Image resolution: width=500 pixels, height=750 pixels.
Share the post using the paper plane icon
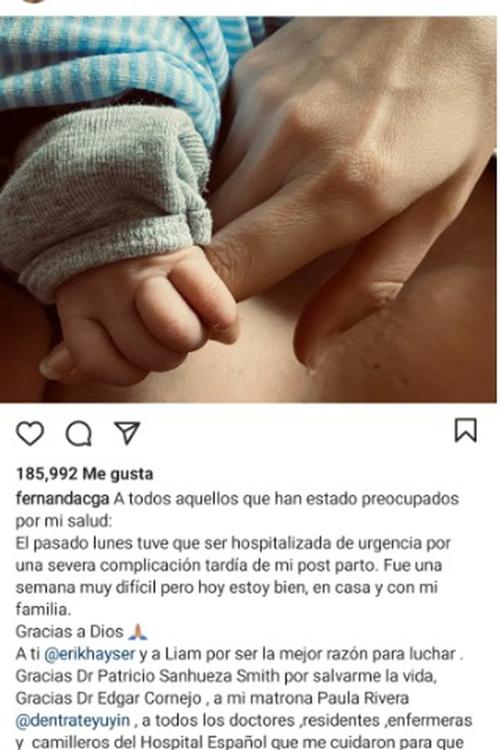pos(127,432)
